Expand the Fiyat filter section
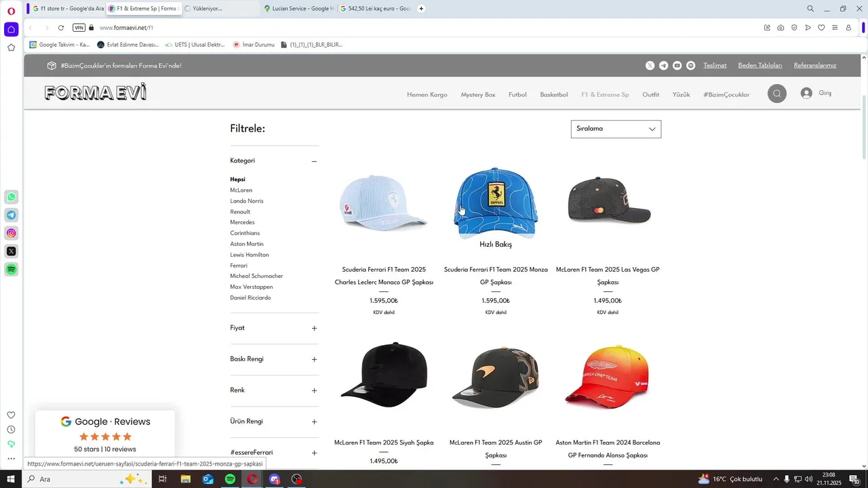The width and height of the screenshot is (868, 488). click(x=314, y=328)
